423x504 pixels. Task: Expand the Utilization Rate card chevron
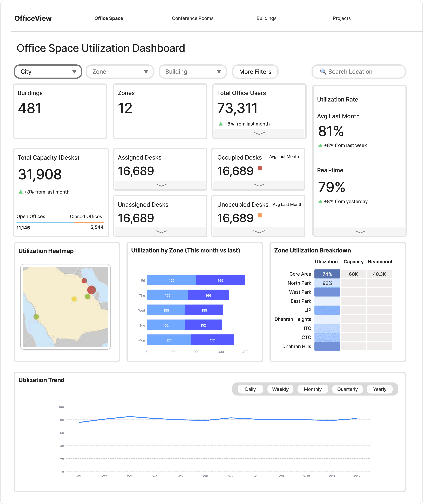360,232
